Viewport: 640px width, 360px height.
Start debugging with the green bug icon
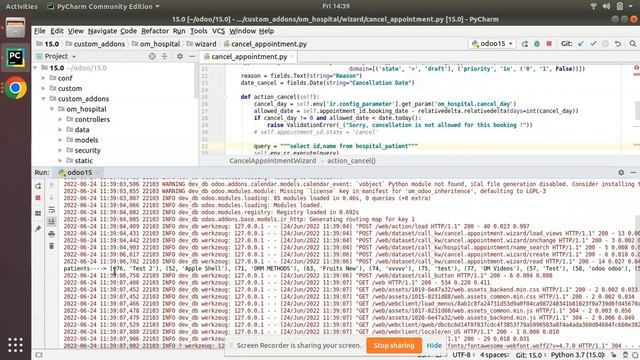coord(537,44)
